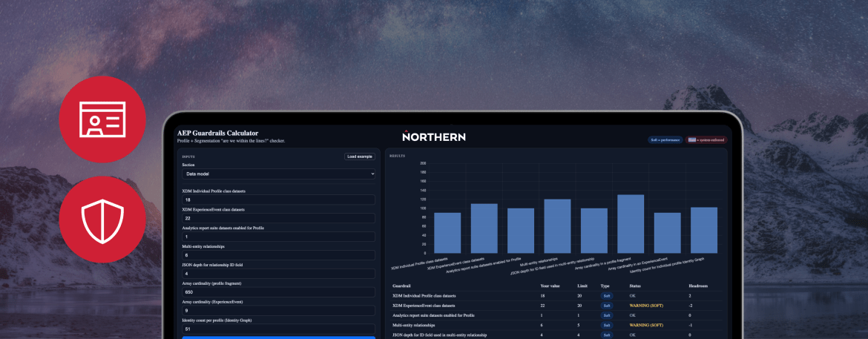Image resolution: width=868 pixels, height=339 pixels.
Task: Click the tallest bar, Array cardinality in profile fragment
Action: click(631, 224)
